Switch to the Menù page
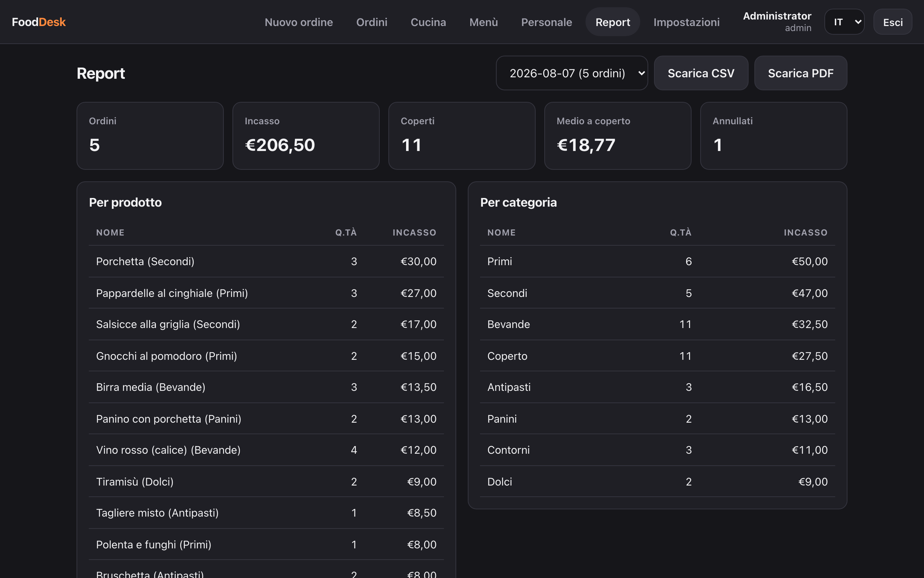The width and height of the screenshot is (924, 578). [x=483, y=22]
